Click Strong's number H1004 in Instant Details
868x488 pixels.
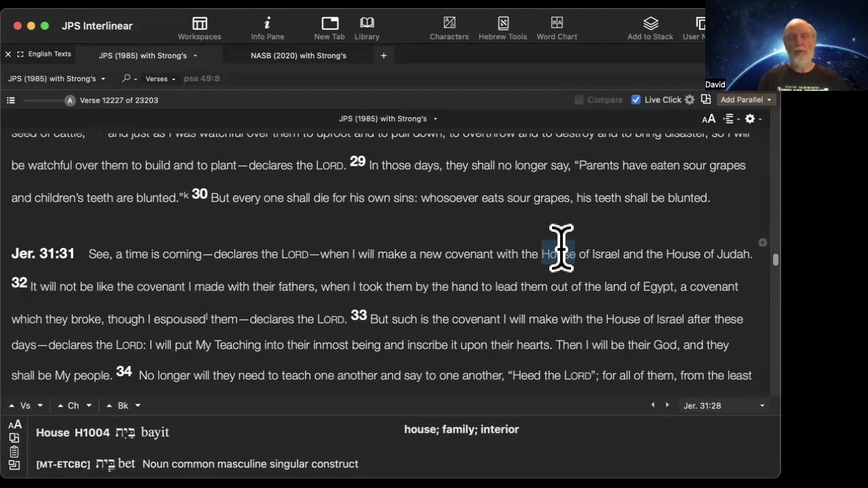[x=92, y=432]
